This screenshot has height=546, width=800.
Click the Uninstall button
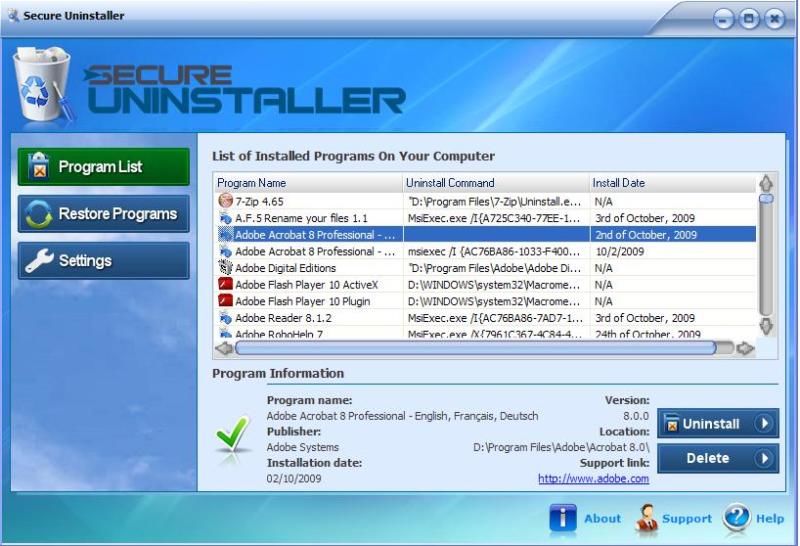click(718, 424)
